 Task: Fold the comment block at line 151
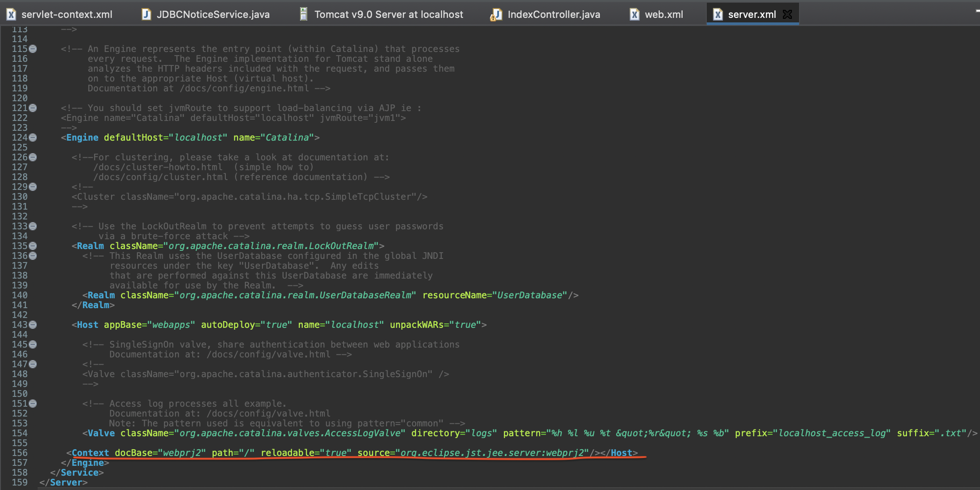33,404
